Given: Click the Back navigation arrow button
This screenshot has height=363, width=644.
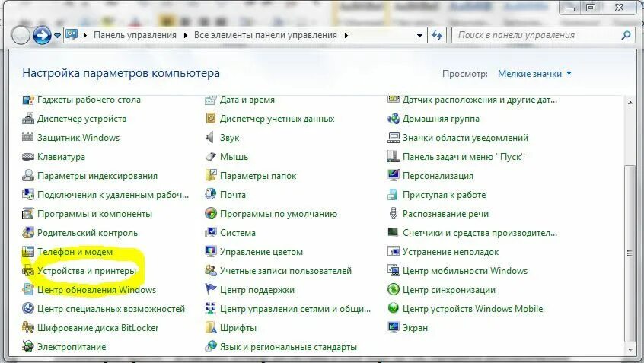Looking at the screenshot, I should (21, 36).
